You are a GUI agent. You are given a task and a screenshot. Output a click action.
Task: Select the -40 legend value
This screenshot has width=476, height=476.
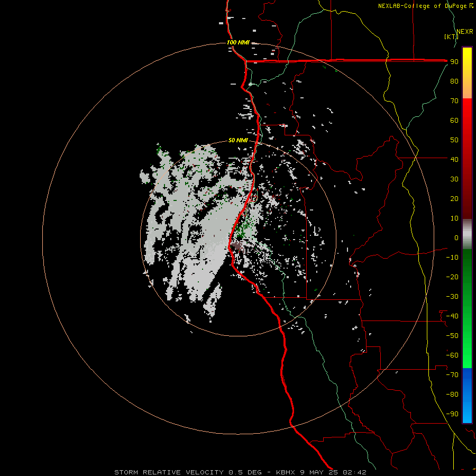pyautogui.click(x=452, y=316)
